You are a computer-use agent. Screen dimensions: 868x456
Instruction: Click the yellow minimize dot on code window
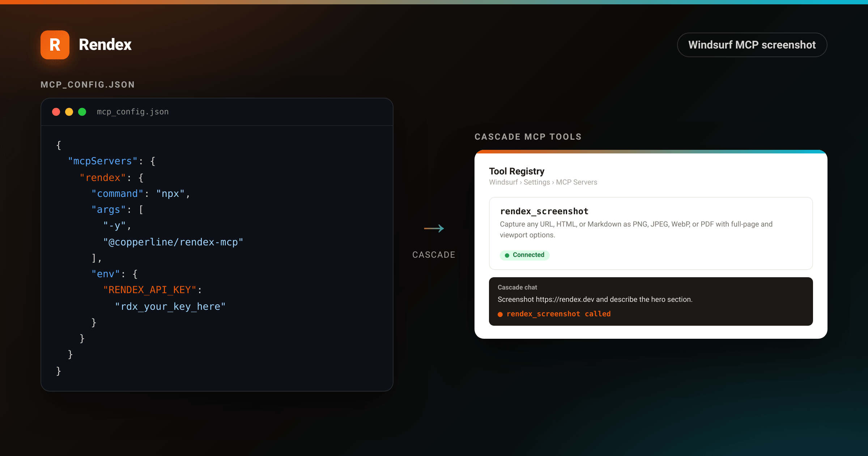pos(69,112)
